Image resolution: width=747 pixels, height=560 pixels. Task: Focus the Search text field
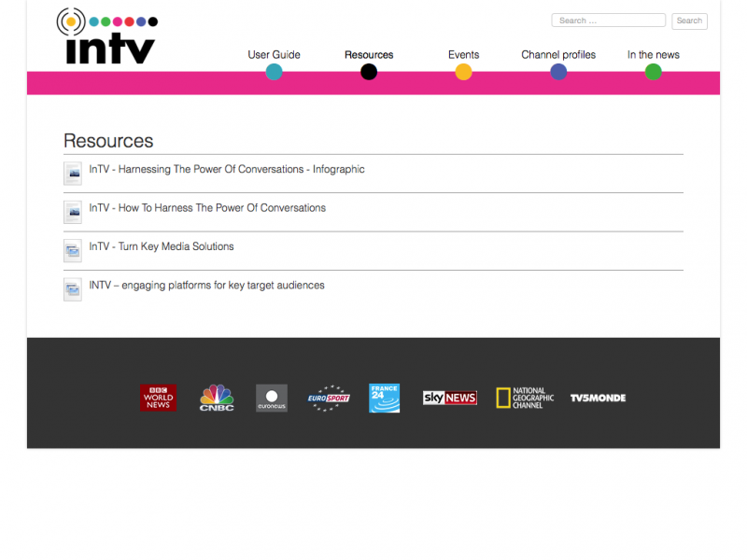pyautogui.click(x=609, y=21)
